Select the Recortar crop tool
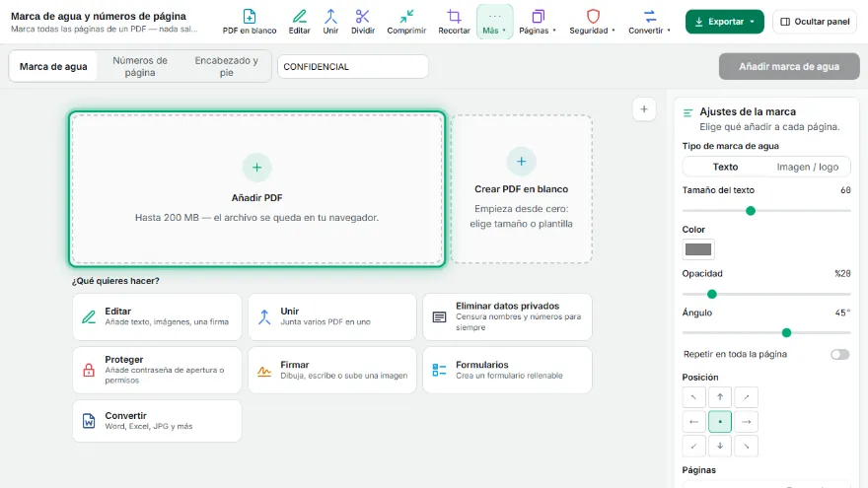The height and width of the screenshot is (488, 868). pos(454,22)
